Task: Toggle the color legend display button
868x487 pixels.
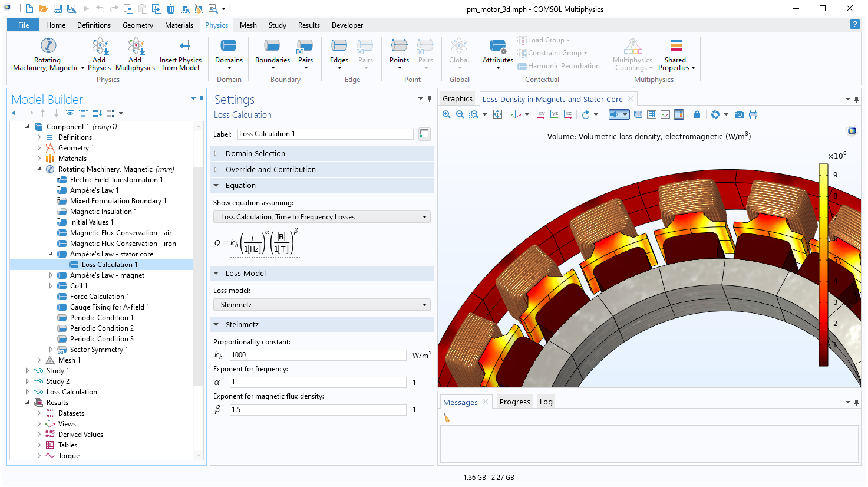Action: tap(679, 114)
